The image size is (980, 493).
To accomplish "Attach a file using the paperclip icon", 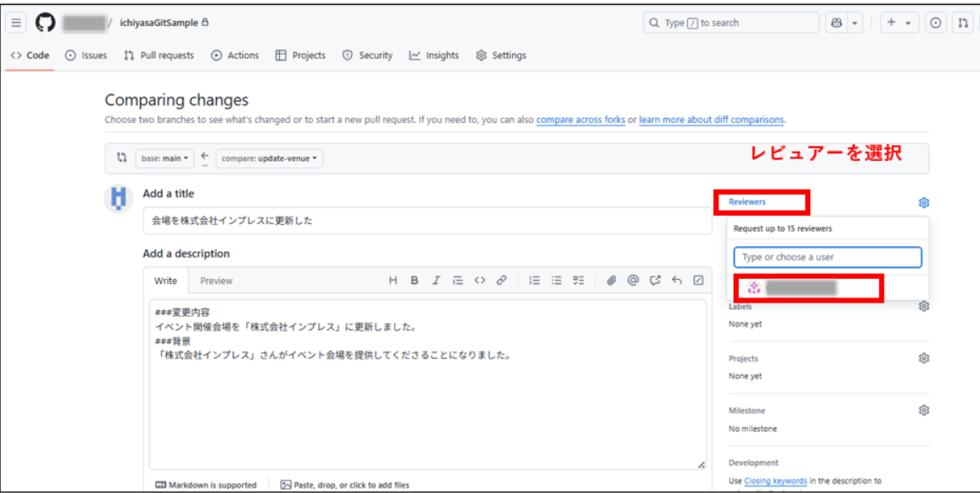I will pyautogui.click(x=611, y=280).
